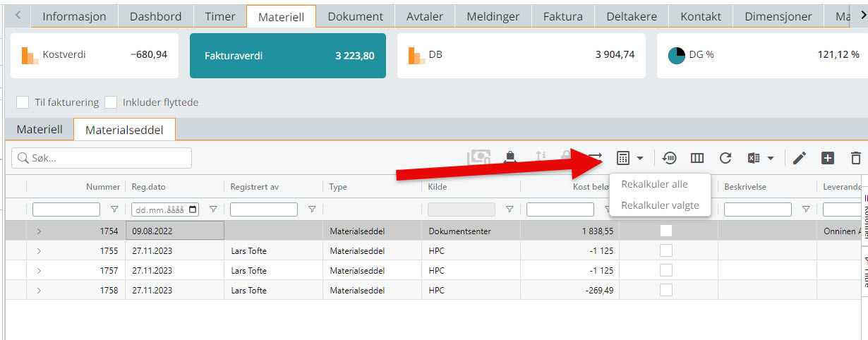
Task: Go to the Faktura tab
Action: (x=563, y=16)
